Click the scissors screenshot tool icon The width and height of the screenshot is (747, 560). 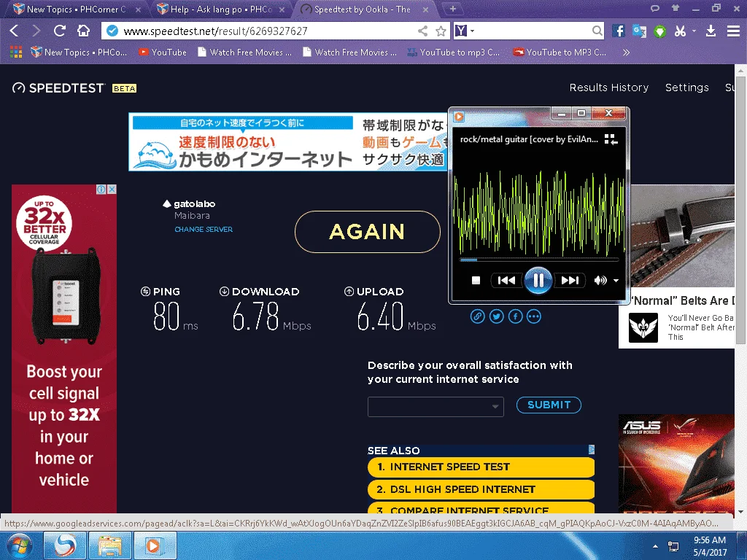click(x=681, y=31)
